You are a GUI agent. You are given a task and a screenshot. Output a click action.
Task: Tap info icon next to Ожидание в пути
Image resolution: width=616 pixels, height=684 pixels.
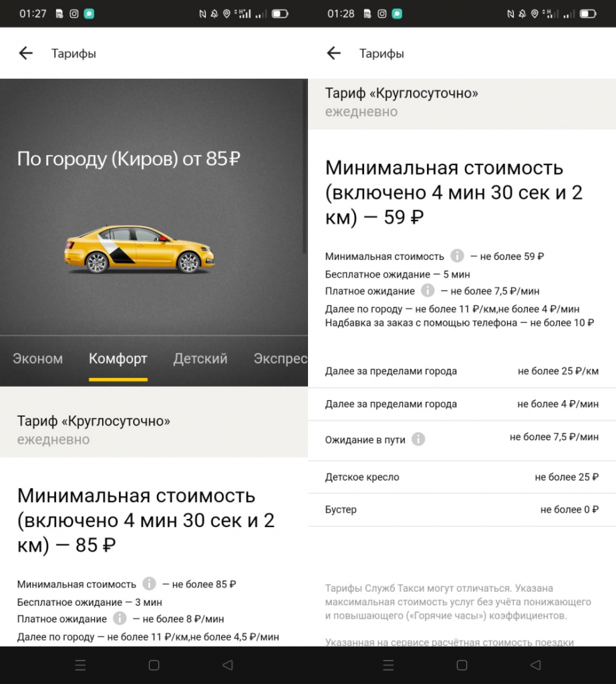tap(418, 440)
